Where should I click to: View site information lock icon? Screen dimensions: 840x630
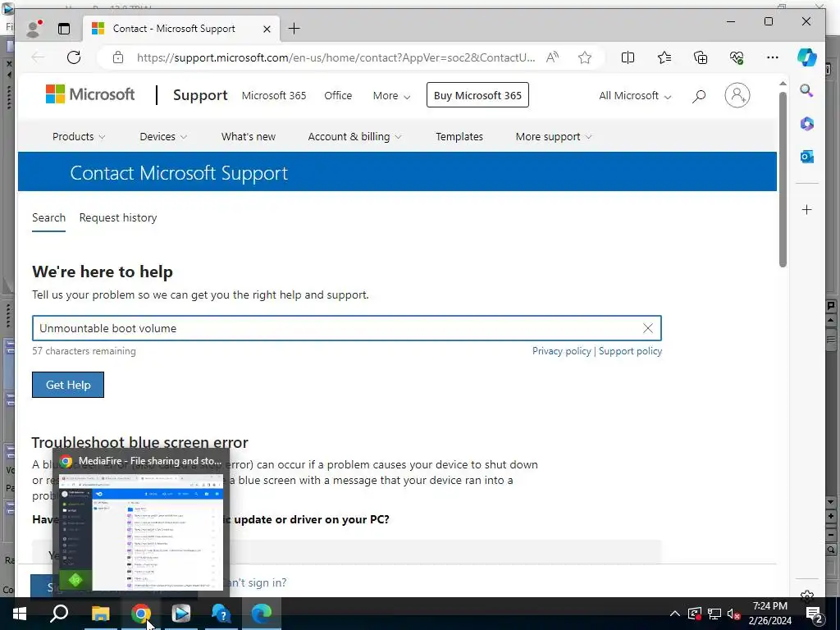coord(118,57)
